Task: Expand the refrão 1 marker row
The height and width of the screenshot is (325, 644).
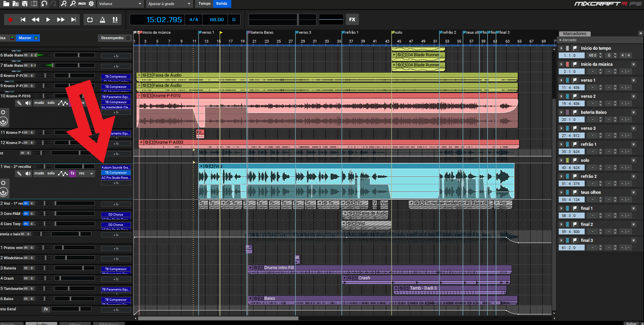Action: coord(561,144)
